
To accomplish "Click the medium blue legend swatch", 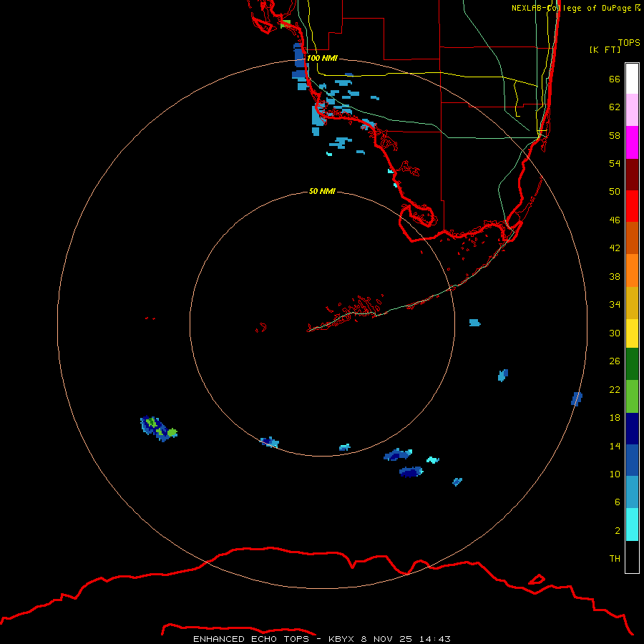I will click(632, 460).
